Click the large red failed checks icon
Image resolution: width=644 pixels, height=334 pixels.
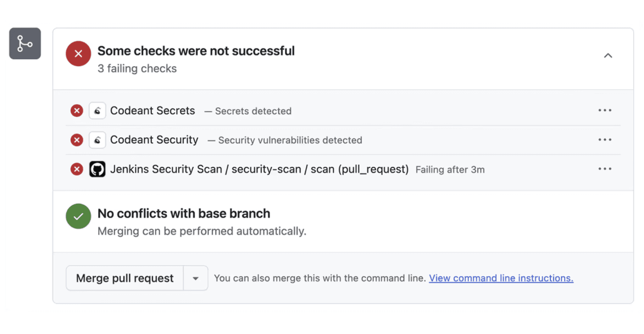78,54
